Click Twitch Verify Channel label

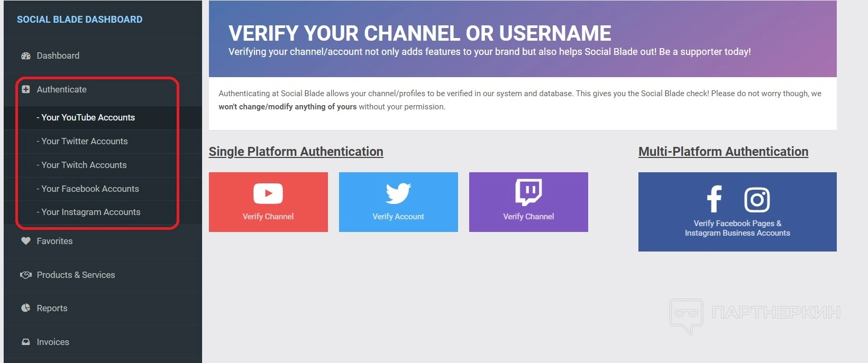(x=528, y=217)
